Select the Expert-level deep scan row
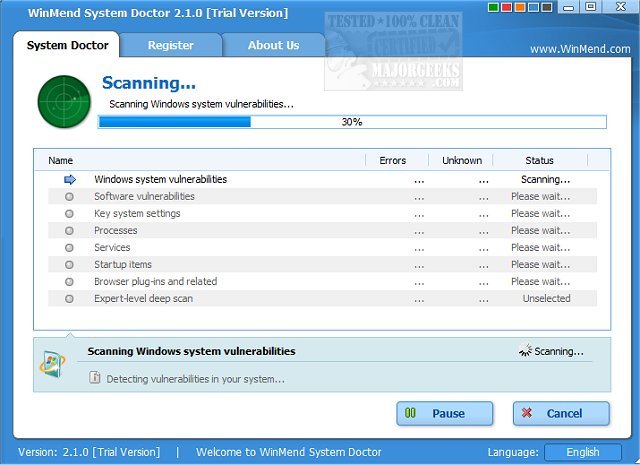Screen dimensions: 640x465 point(322,298)
